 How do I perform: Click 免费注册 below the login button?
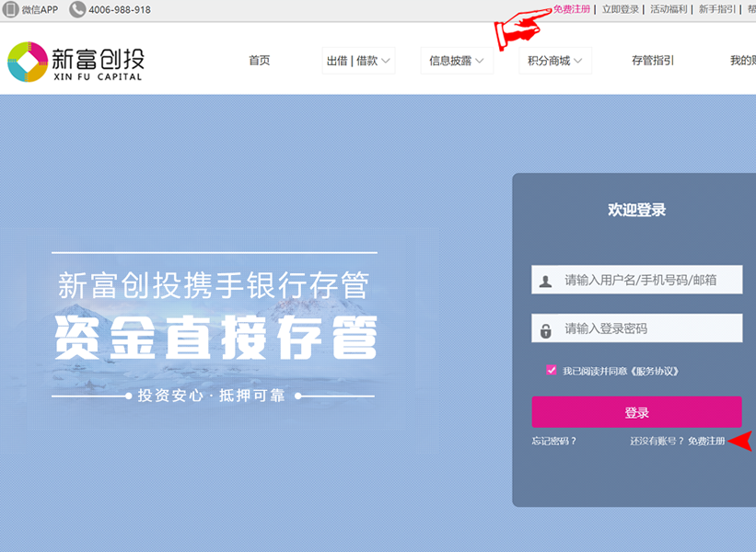click(x=706, y=441)
